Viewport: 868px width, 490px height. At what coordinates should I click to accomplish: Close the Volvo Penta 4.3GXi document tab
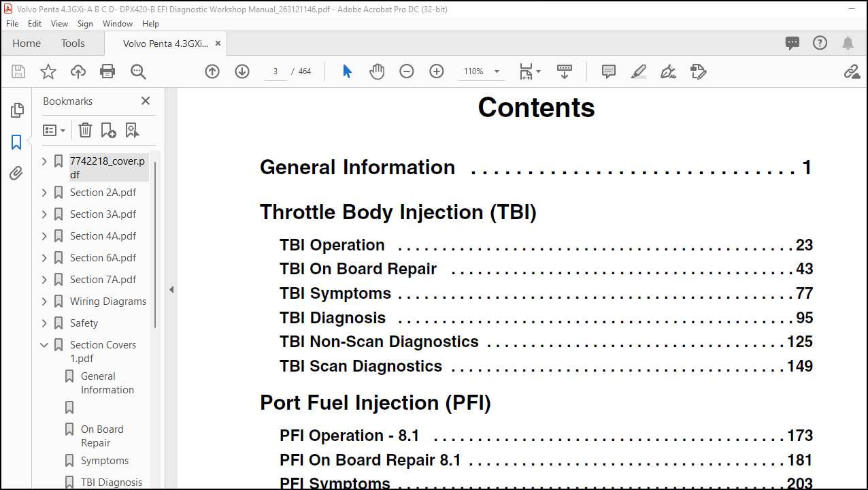tap(218, 43)
